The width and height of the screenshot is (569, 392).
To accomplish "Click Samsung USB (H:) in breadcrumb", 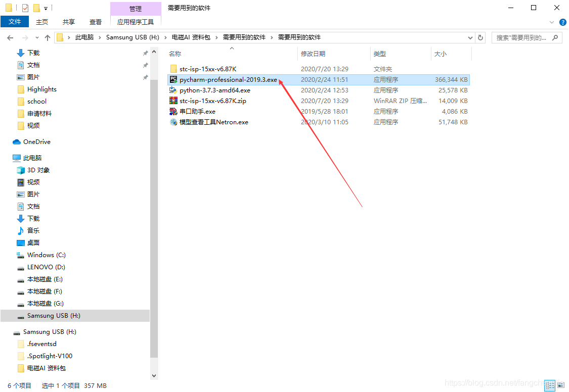I will click(x=133, y=37).
